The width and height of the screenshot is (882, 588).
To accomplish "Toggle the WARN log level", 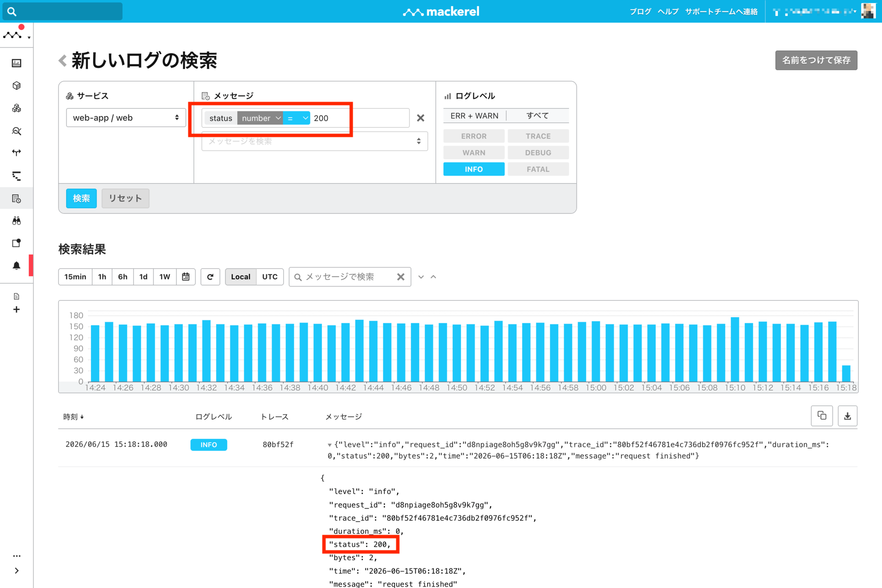I will click(474, 153).
